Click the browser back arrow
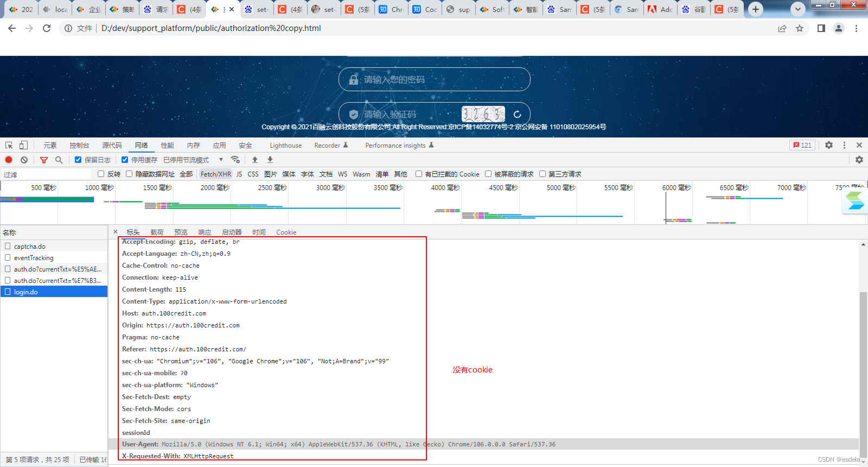Screen dimensions: 868x467 [12, 28]
